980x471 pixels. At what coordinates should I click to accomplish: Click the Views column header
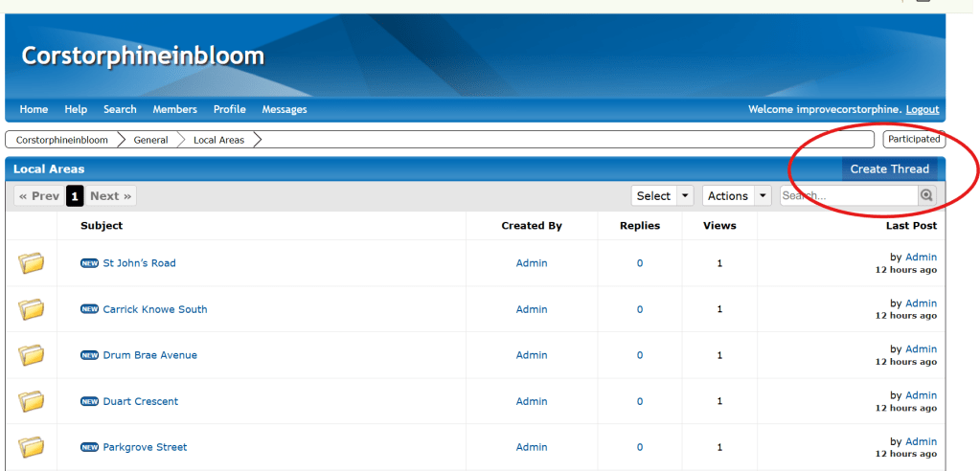point(719,226)
